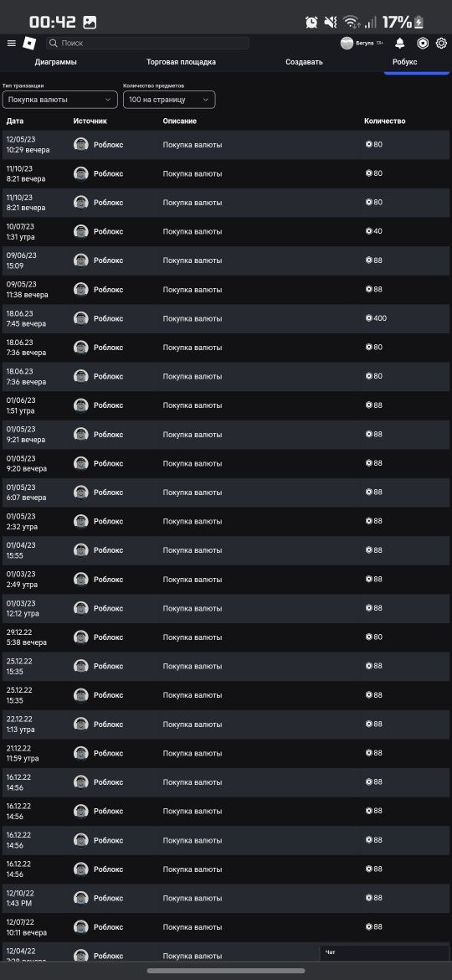Open the "Создавать" tab

[x=304, y=62]
